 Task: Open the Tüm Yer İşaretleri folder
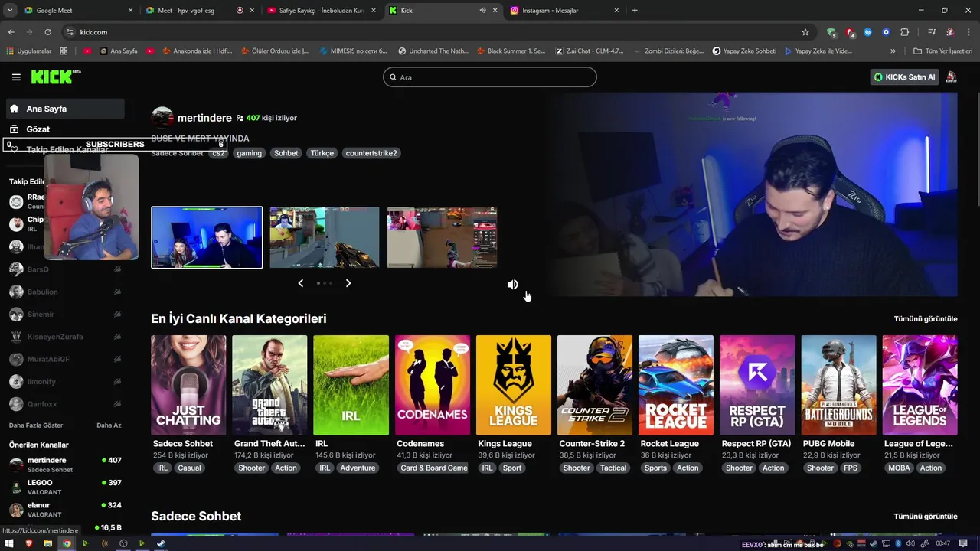point(943,51)
